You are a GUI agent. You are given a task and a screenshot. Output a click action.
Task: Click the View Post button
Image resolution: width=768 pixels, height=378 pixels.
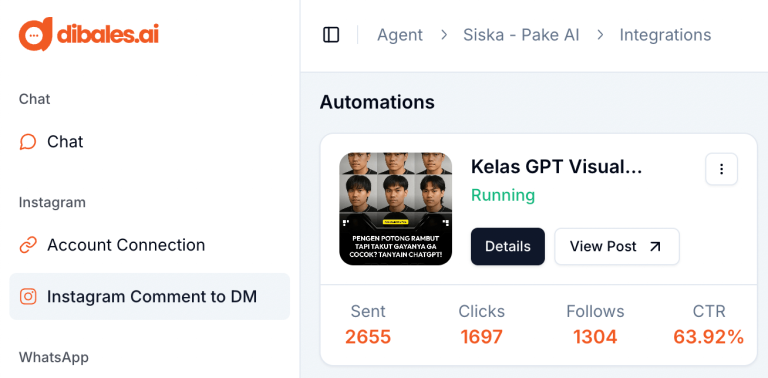pos(617,246)
